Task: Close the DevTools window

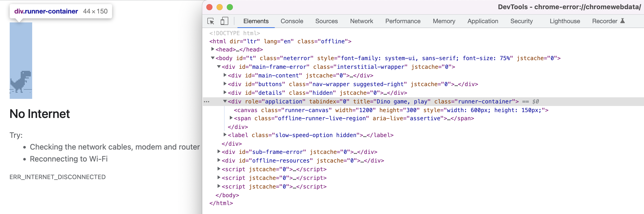Action: (209, 7)
